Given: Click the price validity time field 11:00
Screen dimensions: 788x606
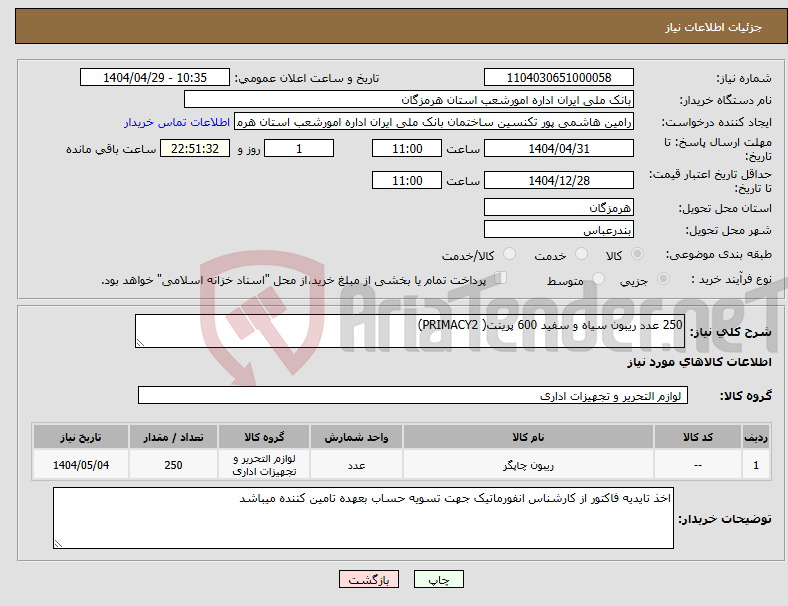Looking at the screenshot, I should point(407,180).
